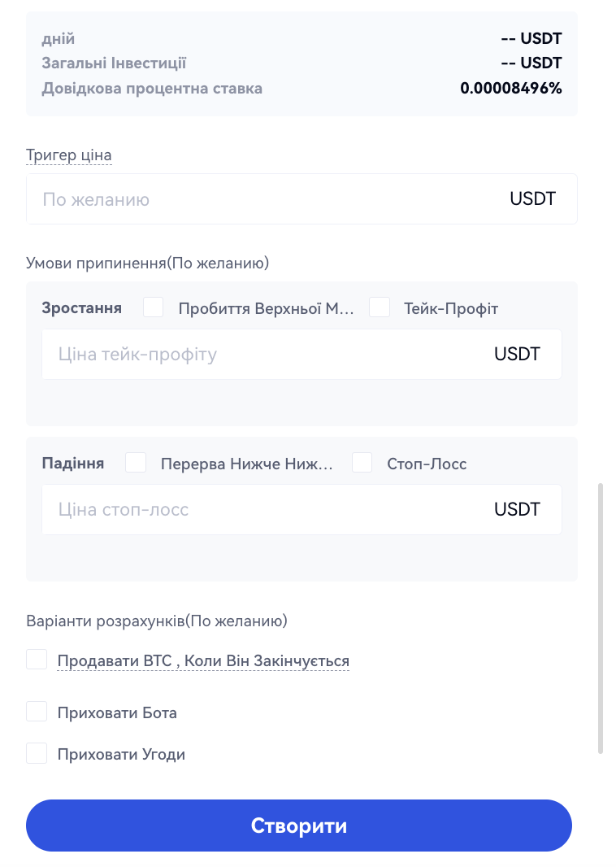
Task: Tick the Пробиття Верхньої Межі checkbox
Action: pyautogui.click(x=154, y=307)
